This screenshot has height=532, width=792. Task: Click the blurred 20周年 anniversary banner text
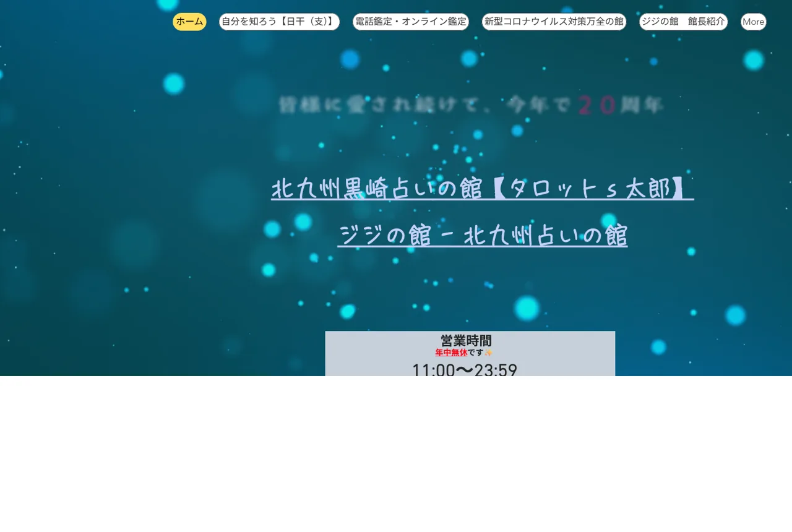coord(470,105)
